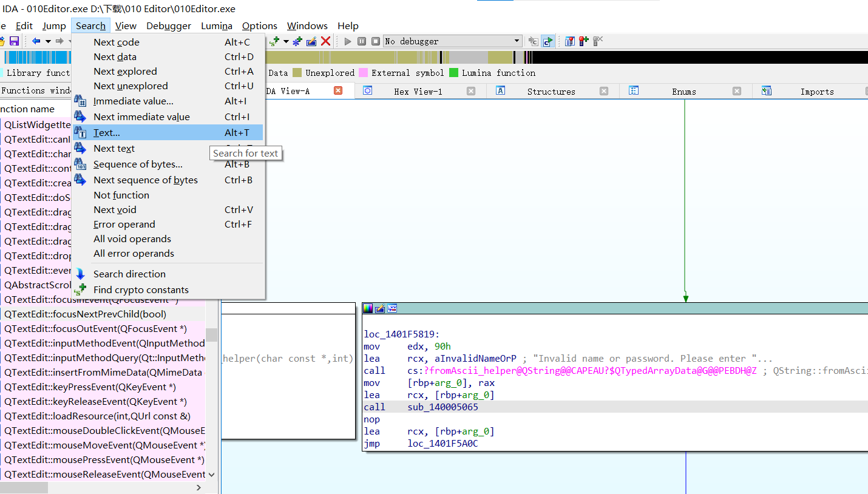This screenshot has width=868, height=494.
Task: Click the Save database floppy icon
Action: click(x=14, y=41)
